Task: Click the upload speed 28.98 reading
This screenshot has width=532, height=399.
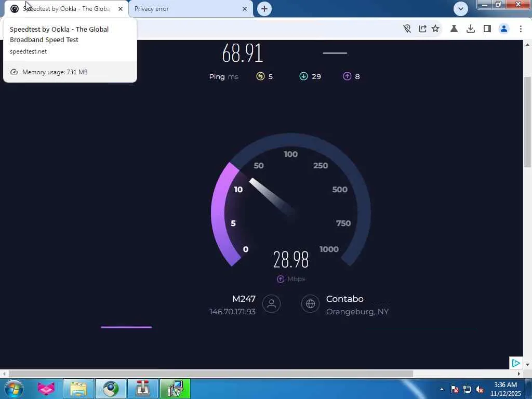Action: coord(291,260)
